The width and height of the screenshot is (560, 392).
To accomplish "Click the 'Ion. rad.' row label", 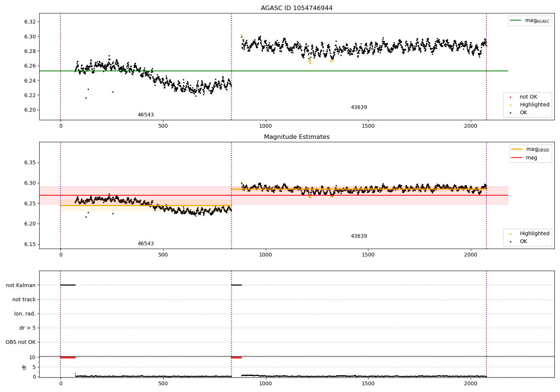I will pos(25,314).
